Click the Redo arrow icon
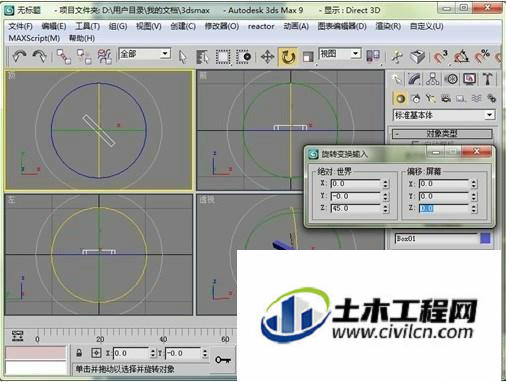 [x=40, y=56]
